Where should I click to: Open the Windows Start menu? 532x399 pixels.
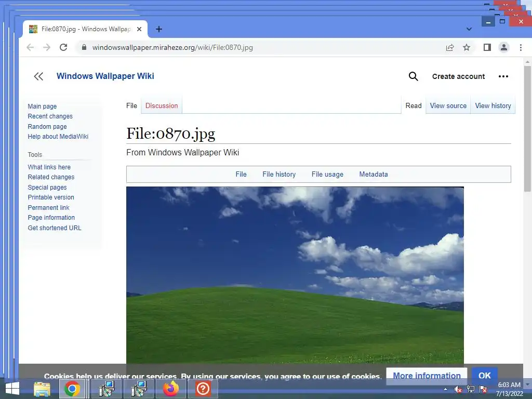tap(12, 389)
